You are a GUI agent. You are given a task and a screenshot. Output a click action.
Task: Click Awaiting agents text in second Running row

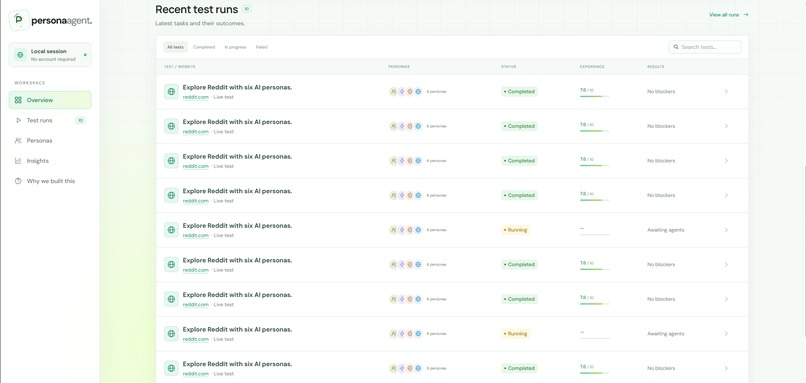[x=666, y=334]
